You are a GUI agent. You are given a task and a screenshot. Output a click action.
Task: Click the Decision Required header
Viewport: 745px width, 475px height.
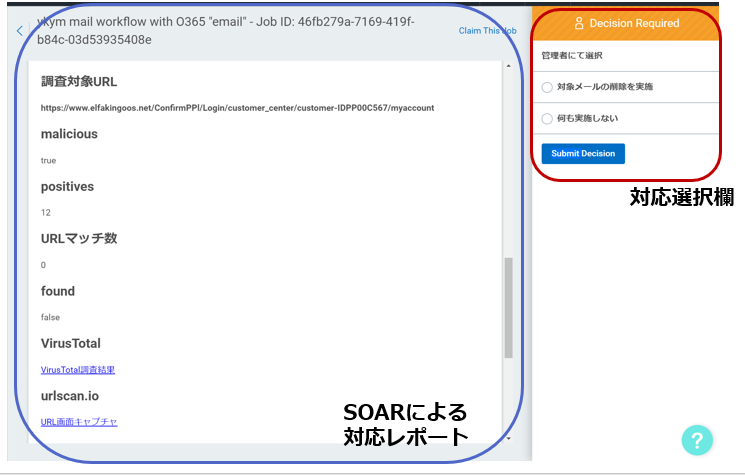(625, 23)
